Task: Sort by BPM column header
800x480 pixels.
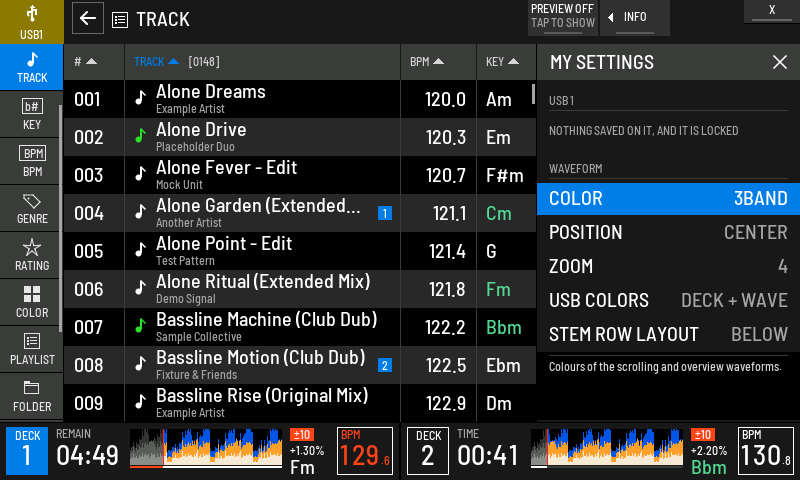Action: point(438,62)
